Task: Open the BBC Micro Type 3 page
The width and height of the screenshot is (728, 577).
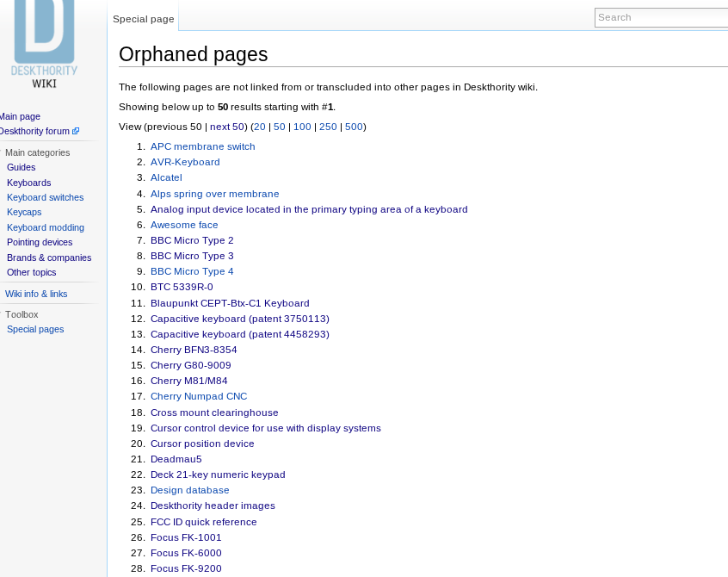Action: (192, 256)
